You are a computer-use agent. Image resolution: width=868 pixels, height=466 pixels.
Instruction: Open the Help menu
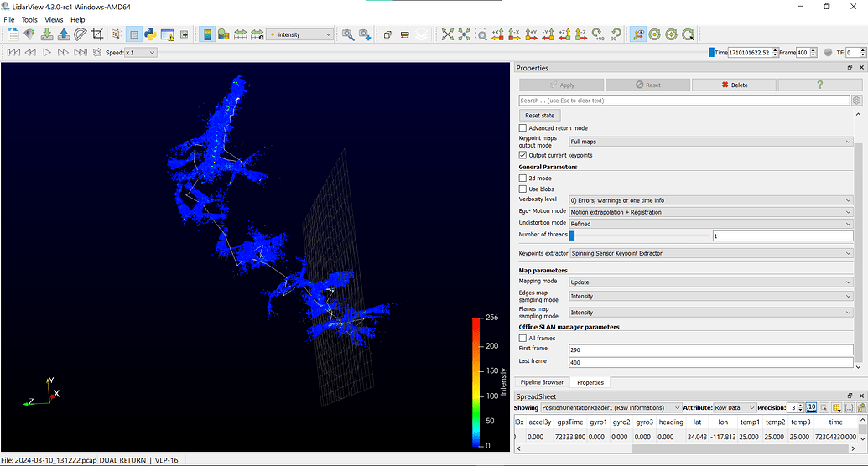[77, 19]
